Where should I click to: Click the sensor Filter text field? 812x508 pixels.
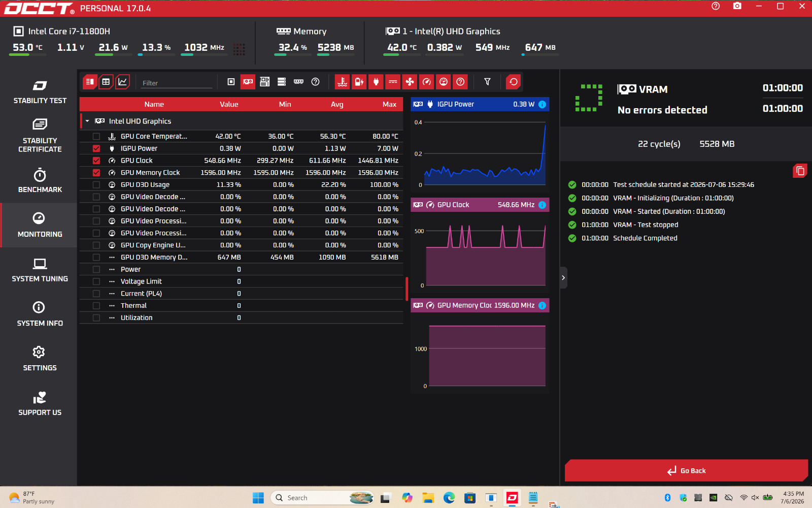[x=176, y=83]
